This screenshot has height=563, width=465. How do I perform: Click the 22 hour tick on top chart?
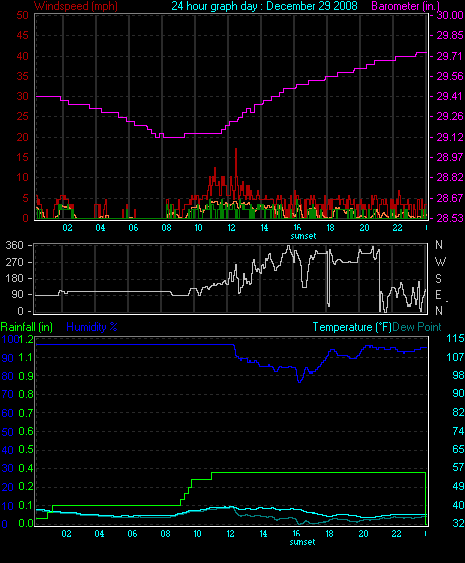(397, 228)
